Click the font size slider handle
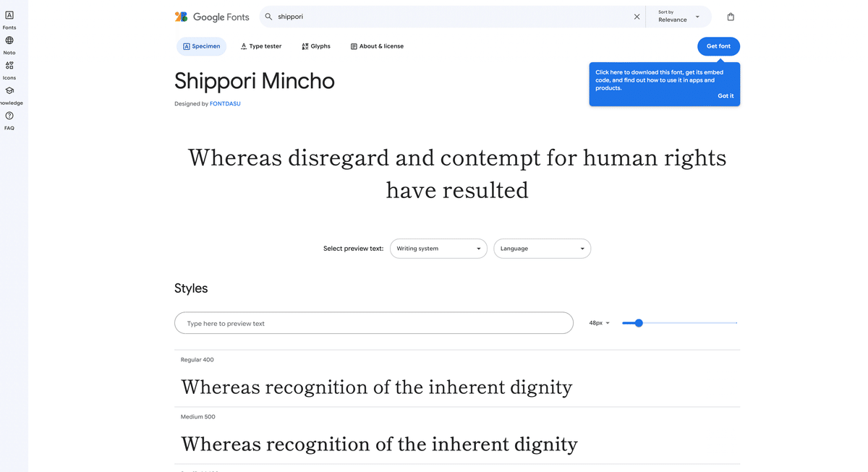Screen dimensions: 868x472 639,323
